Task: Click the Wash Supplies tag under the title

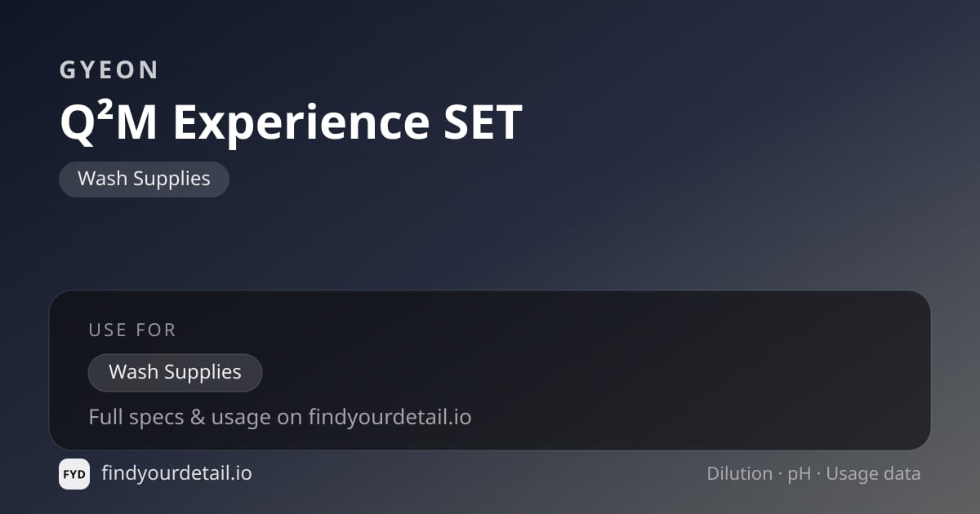Action: click(144, 179)
